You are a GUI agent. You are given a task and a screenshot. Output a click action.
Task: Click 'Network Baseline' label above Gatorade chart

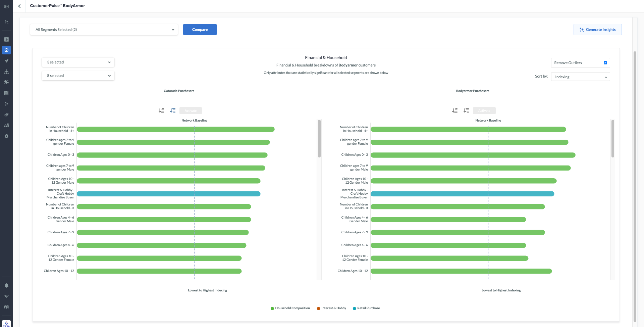pyautogui.click(x=195, y=121)
